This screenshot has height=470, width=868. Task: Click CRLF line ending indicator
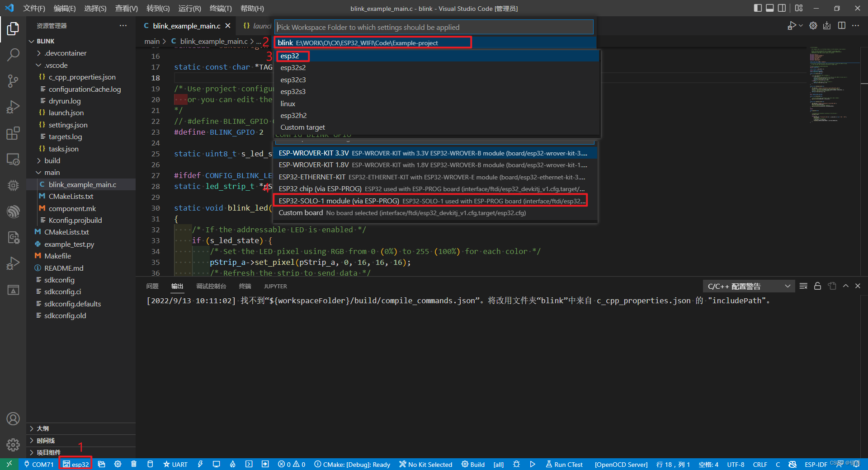(x=760, y=464)
